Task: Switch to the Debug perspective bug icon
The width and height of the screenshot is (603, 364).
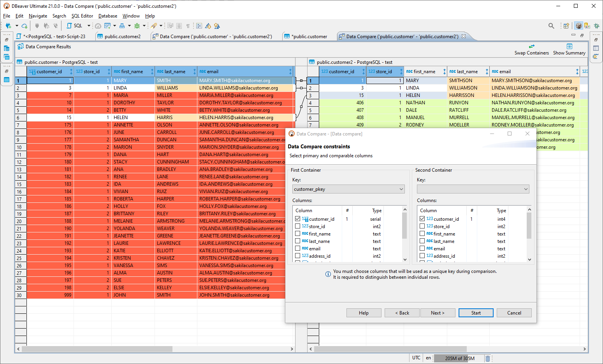Action: (x=596, y=26)
